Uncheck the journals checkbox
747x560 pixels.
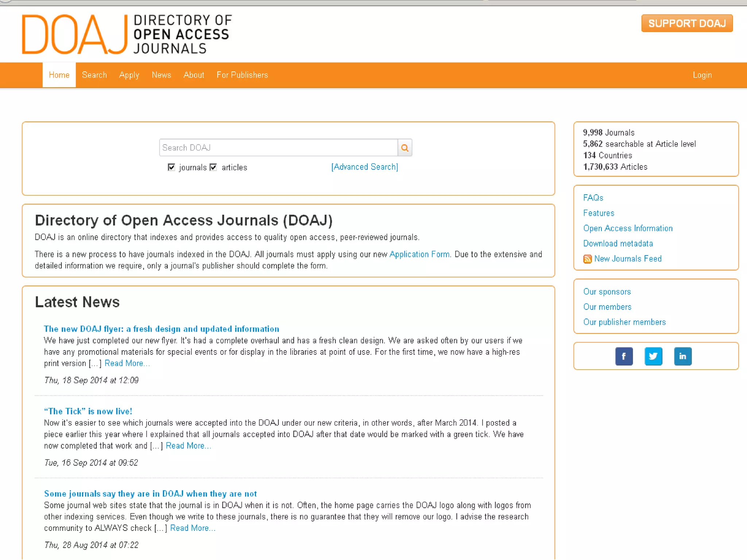coord(171,167)
